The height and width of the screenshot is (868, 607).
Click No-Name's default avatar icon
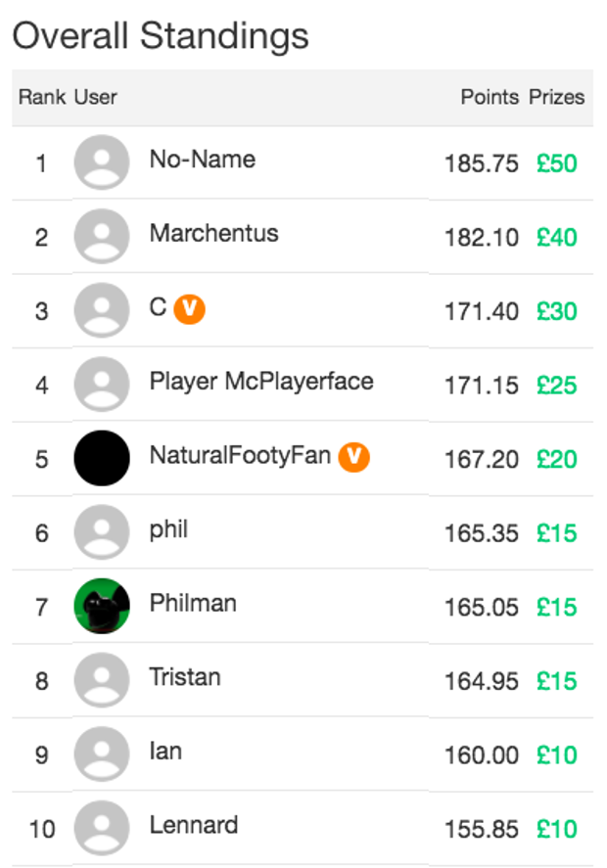tap(102, 162)
